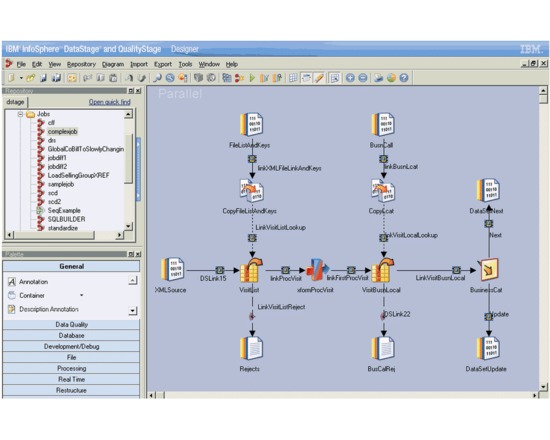Collapse the Jobs folder tree node
The image size is (550, 440).
20,114
